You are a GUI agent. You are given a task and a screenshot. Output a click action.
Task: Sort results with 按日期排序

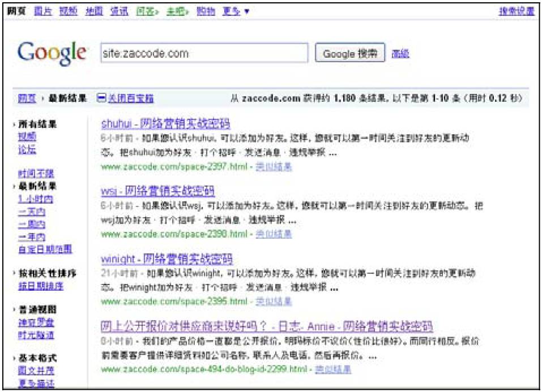click(40, 286)
